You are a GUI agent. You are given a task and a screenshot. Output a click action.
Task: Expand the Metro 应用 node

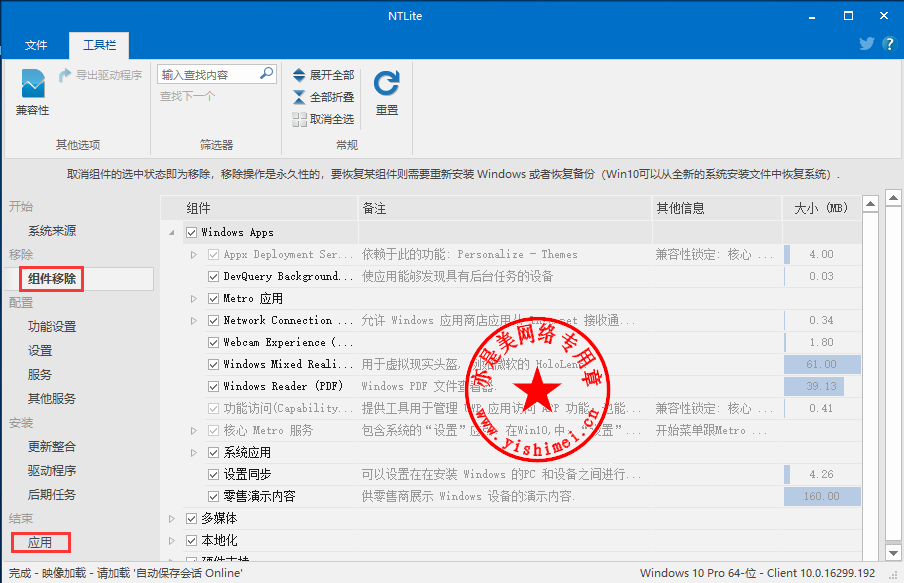coord(194,299)
